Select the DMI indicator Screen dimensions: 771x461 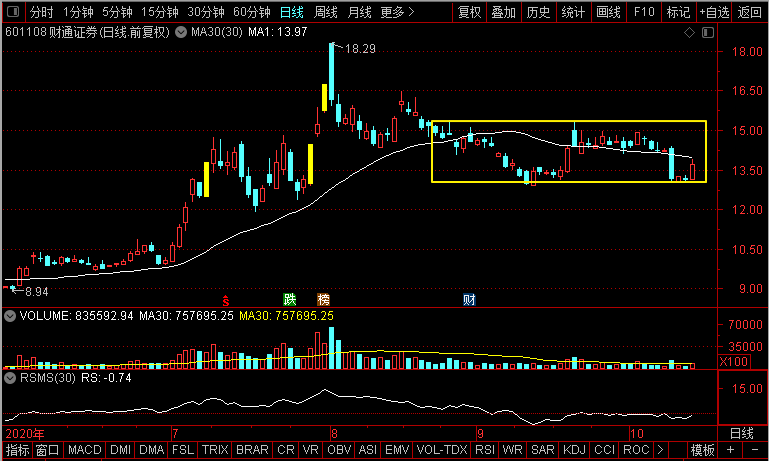coord(120,450)
